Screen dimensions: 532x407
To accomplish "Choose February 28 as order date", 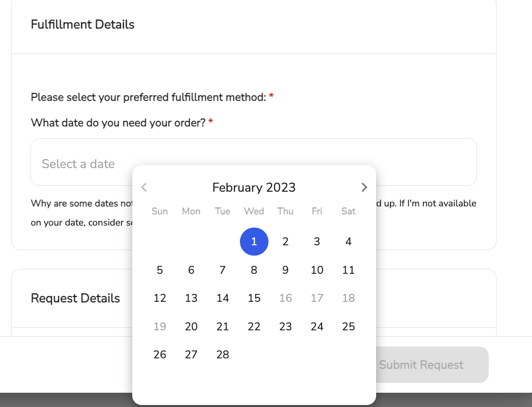I will point(223,354).
